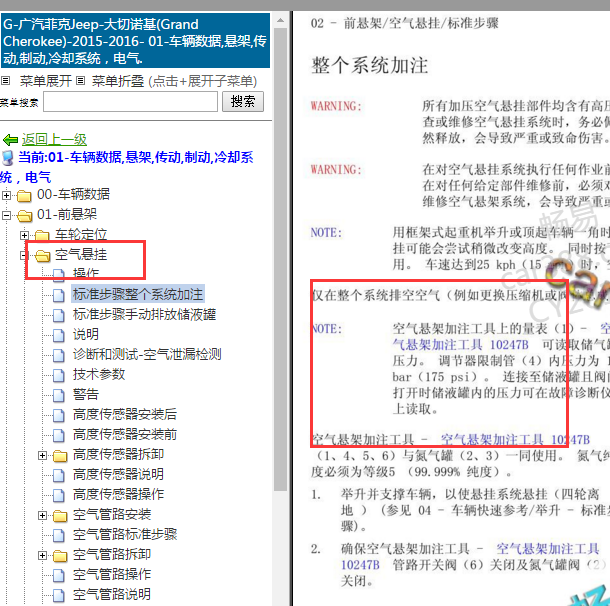Click page icon beside 标准步骤手动排放储液罐
The width and height of the screenshot is (610, 606).
[59, 315]
